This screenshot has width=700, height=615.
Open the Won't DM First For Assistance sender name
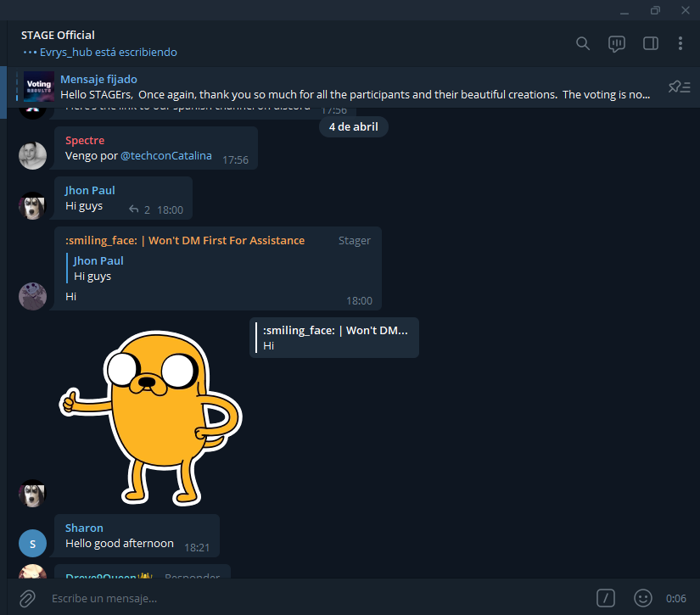coord(185,241)
